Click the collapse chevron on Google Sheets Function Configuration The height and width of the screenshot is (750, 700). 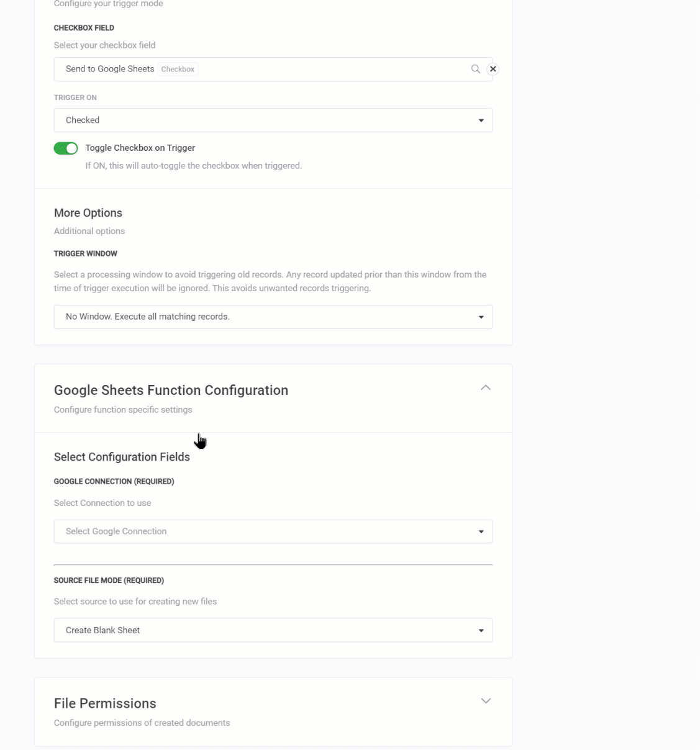point(486,387)
